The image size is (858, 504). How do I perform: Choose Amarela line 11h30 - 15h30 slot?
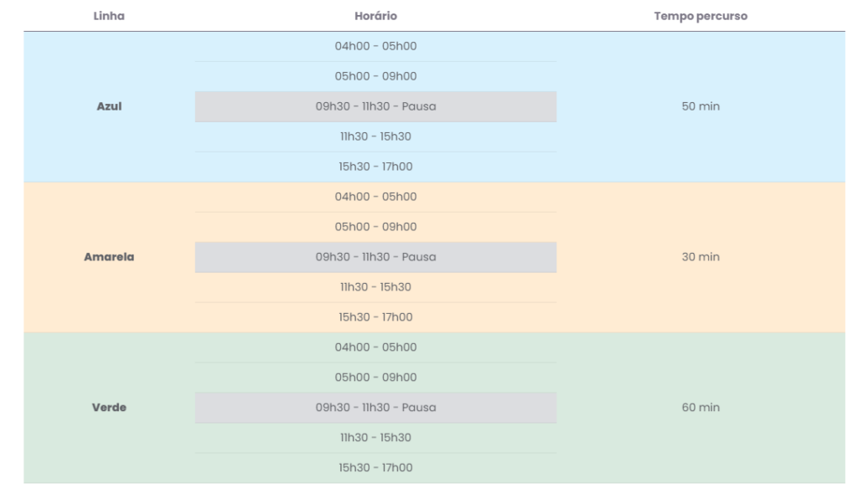point(375,287)
